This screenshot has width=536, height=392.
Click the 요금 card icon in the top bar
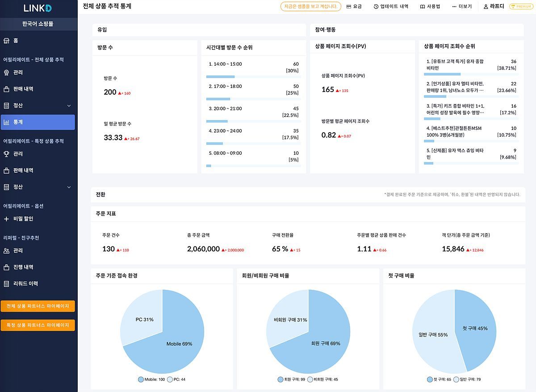click(x=349, y=7)
